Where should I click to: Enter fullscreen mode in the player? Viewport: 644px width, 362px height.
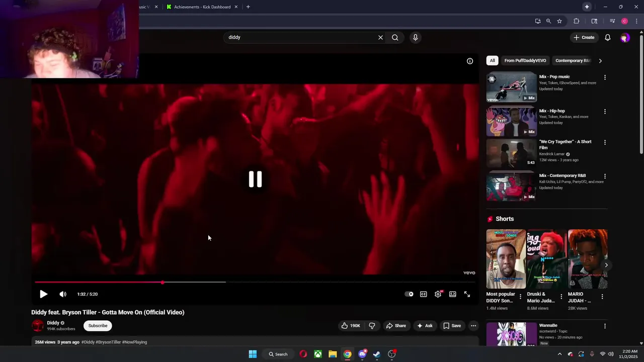pos(467,294)
